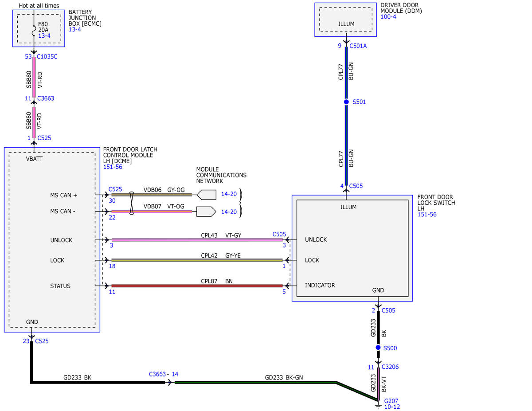532x411 pixels.
Task: Click the VDB07 VT-OG network arrow connector
Action: (x=207, y=211)
